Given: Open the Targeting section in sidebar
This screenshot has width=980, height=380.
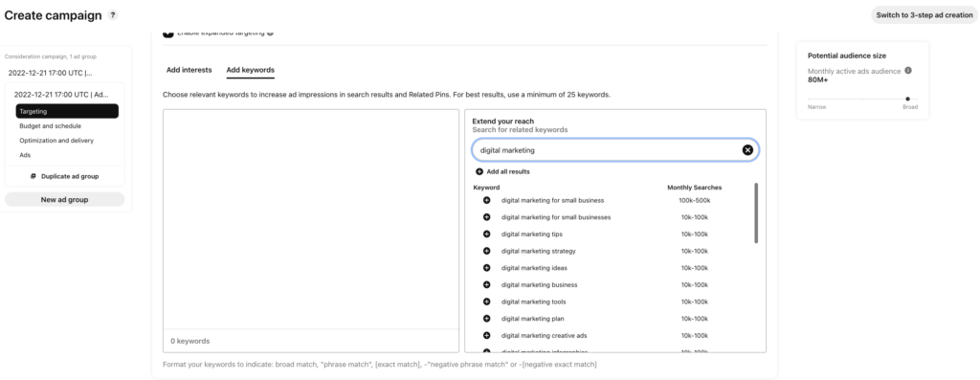Looking at the screenshot, I should (68, 111).
